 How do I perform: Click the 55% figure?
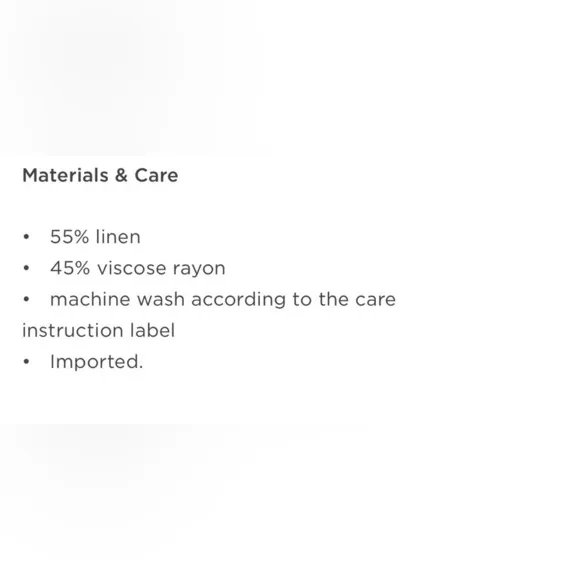pos(70,237)
